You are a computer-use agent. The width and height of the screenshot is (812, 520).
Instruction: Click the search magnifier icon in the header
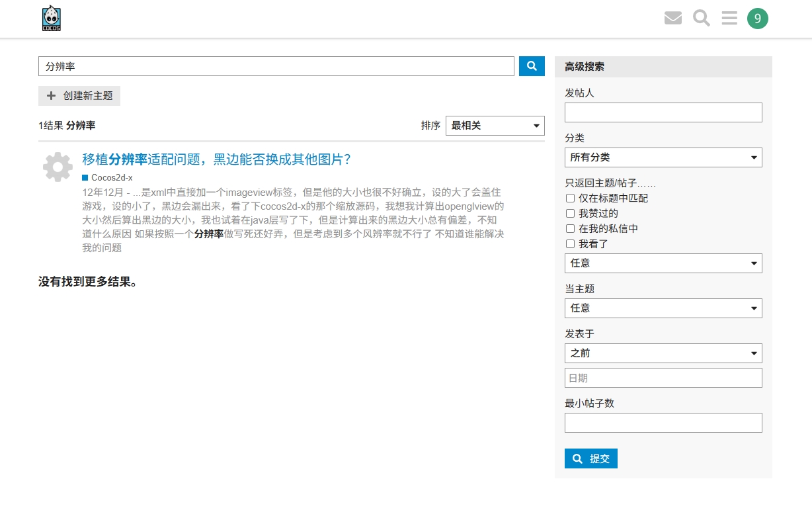(701, 18)
